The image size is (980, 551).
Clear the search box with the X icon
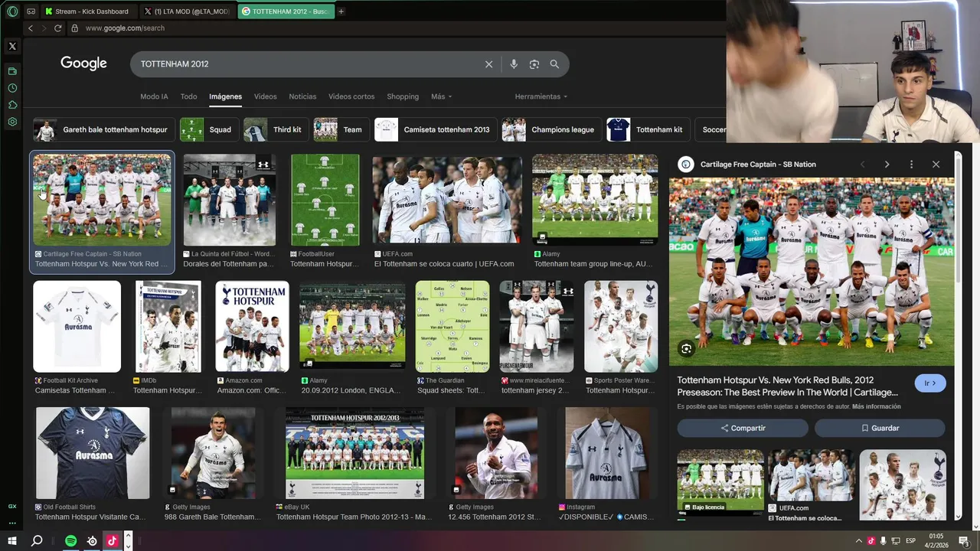pos(488,64)
